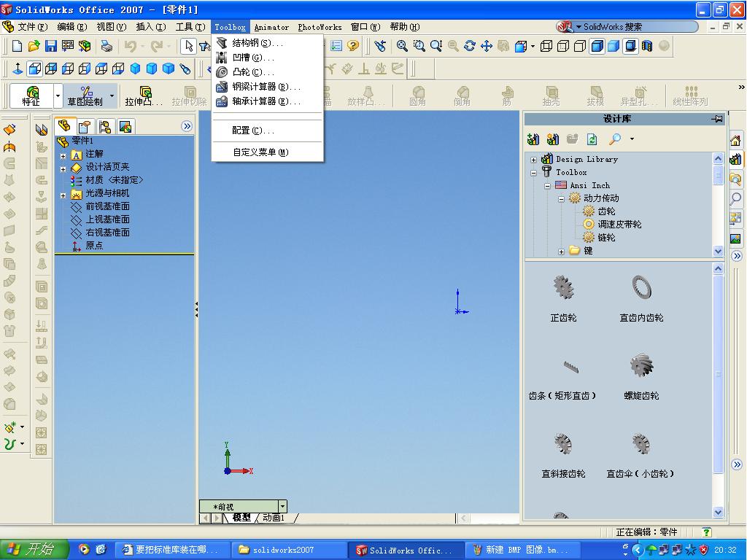Toggle Shaded With Edges display mode

(597, 46)
